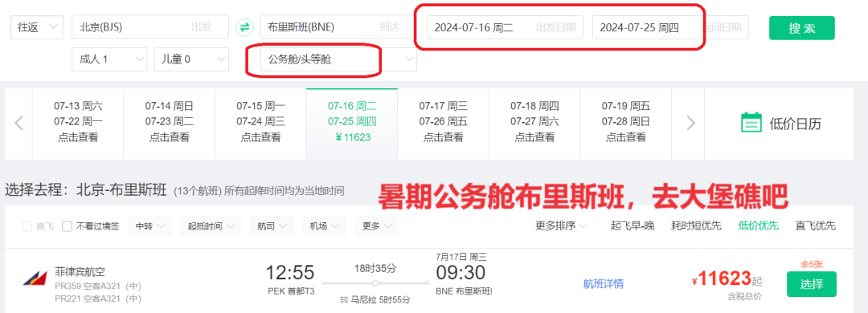
Task: Expand the 更多 filter
Action: point(376,226)
